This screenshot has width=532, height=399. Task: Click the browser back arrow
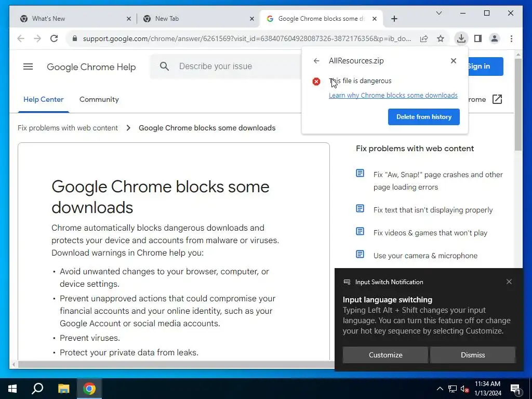[21, 38]
